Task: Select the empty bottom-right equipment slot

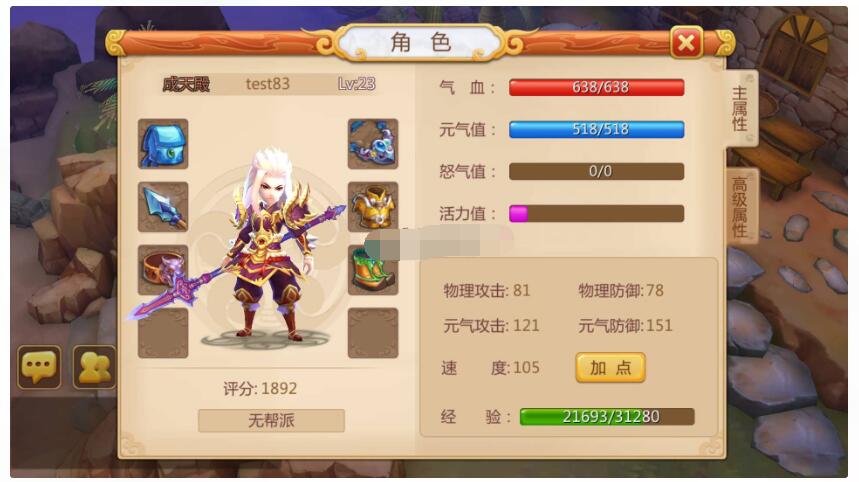Action: coord(373,333)
